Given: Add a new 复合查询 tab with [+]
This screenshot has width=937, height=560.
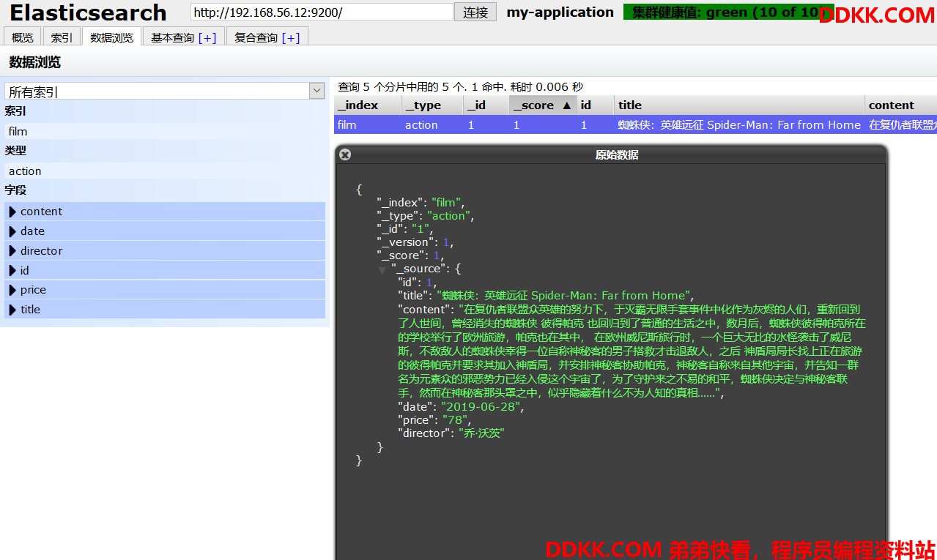Looking at the screenshot, I should (x=291, y=38).
